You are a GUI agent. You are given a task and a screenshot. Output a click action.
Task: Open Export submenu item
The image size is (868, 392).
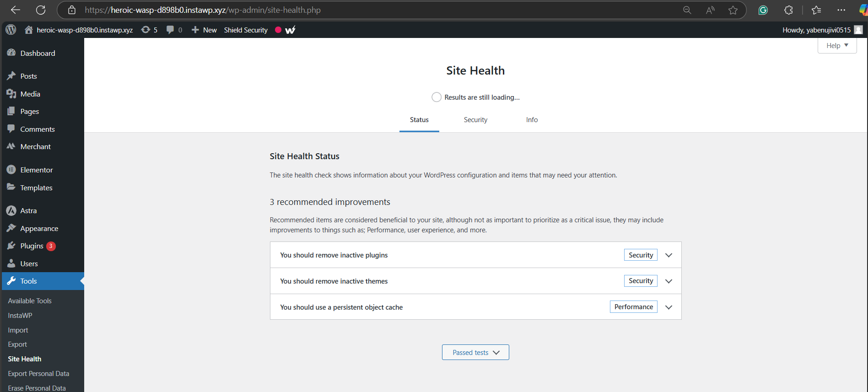pyautogui.click(x=17, y=344)
